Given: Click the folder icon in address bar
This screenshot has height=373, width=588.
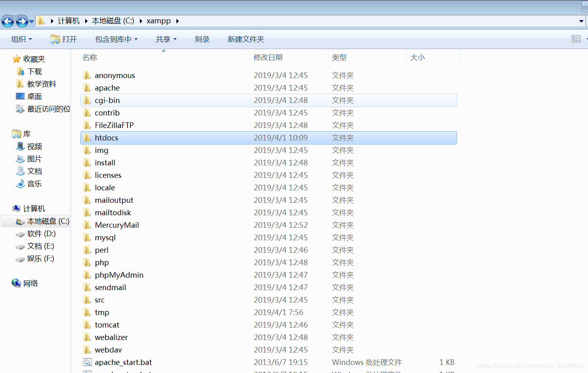Looking at the screenshot, I should coord(41,21).
